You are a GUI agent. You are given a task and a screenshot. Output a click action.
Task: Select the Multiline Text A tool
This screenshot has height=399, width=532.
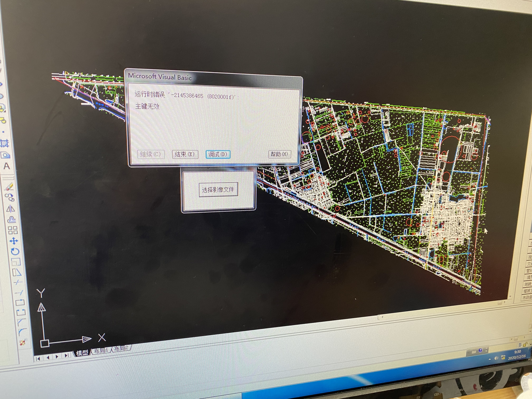(7, 166)
